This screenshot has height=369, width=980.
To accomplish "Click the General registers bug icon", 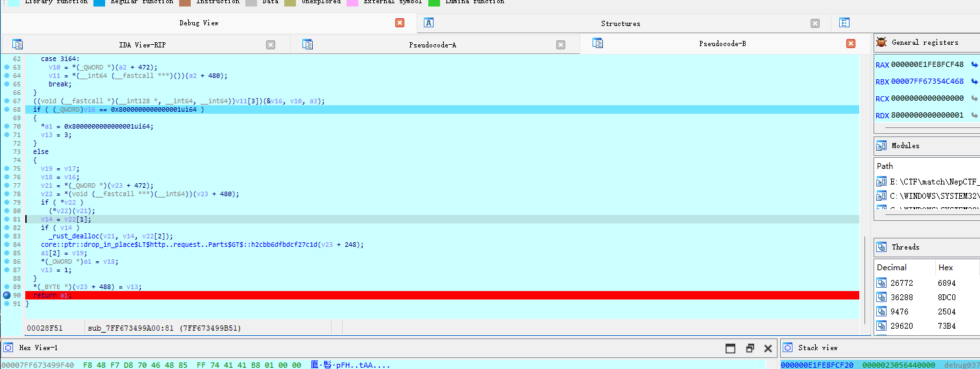I will [x=881, y=42].
